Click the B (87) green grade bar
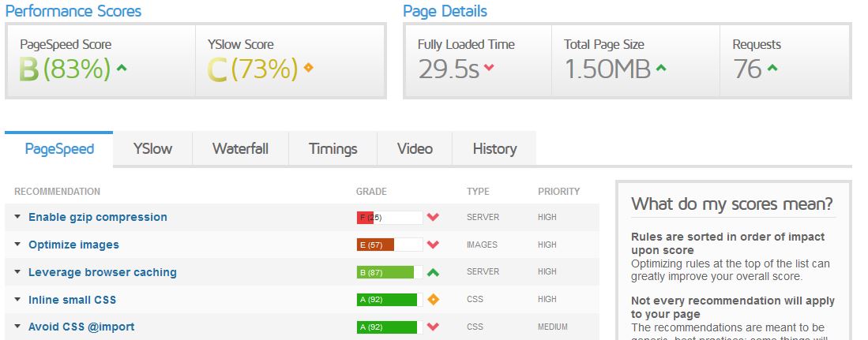868x340 pixels. pyautogui.click(x=389, y=272)
